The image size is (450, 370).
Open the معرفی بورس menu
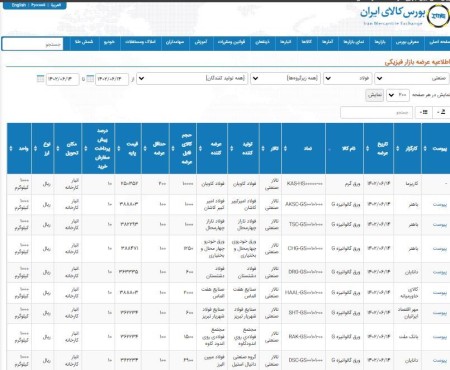(407, 42)
